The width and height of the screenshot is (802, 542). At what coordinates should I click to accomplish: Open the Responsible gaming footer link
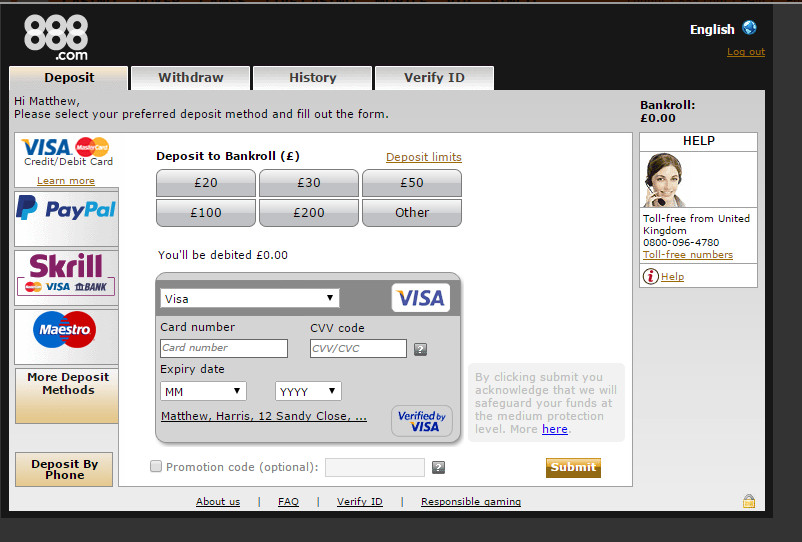(471, 502)
